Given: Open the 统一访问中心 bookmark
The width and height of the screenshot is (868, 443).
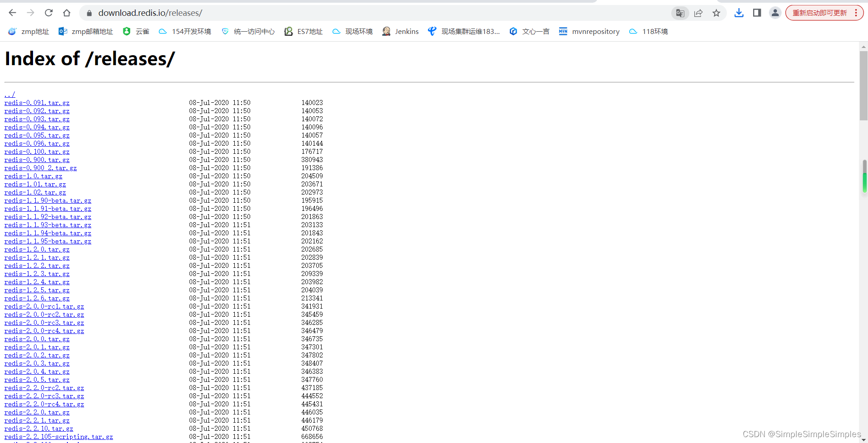Looking at the screenshot, I should 248,31.
